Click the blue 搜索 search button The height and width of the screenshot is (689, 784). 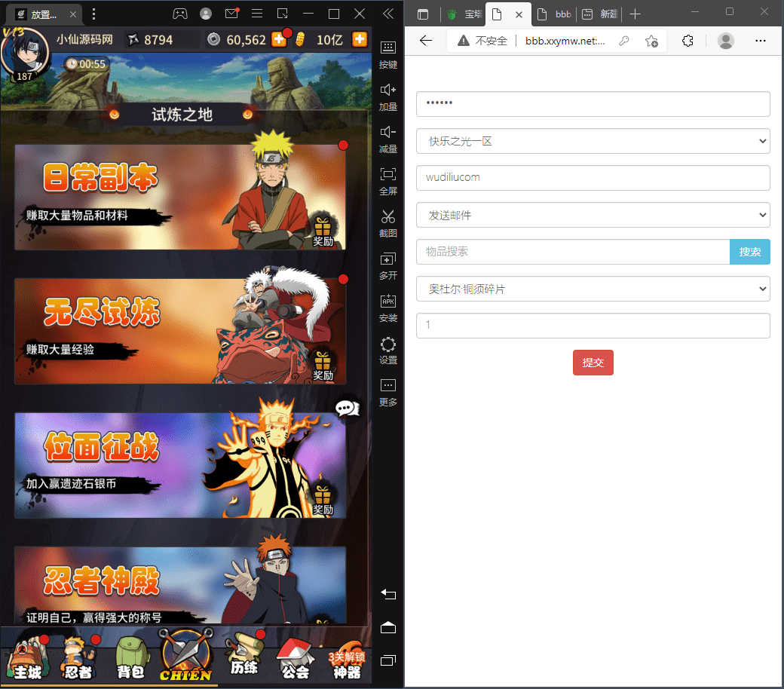tap(750, 252)
